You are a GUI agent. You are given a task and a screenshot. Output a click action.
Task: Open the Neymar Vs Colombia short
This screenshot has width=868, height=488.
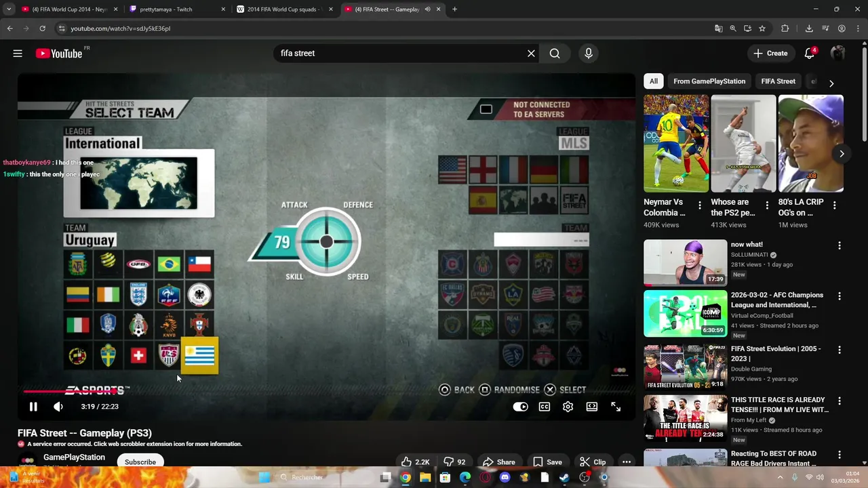pos(676,144)
